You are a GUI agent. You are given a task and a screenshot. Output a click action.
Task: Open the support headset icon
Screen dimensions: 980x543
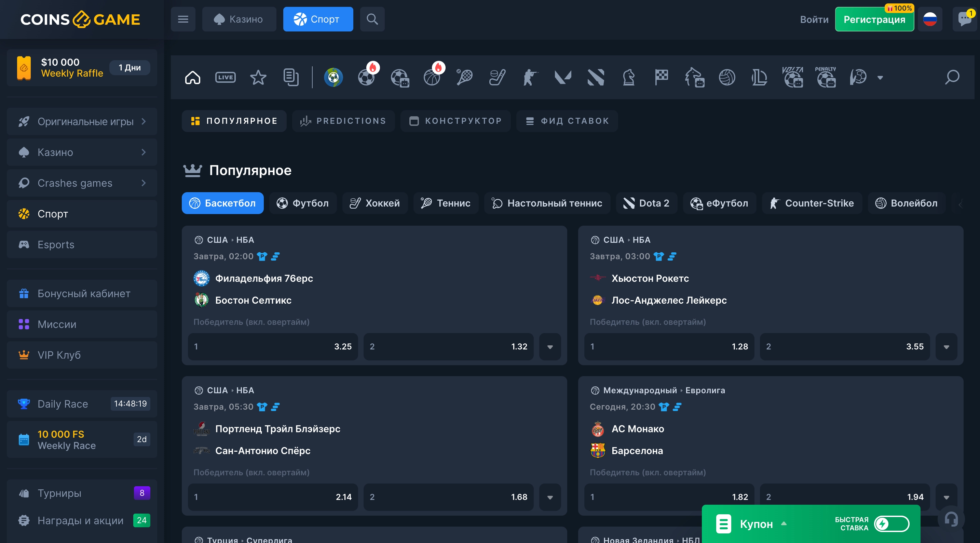tap(951, 519)
